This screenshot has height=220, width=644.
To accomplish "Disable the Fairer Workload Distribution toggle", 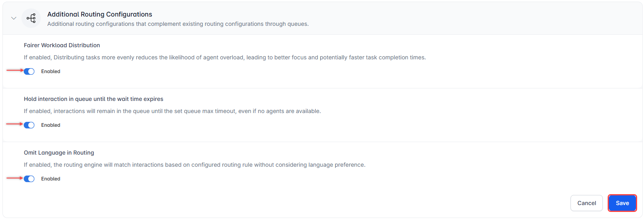I will [29, 71].
